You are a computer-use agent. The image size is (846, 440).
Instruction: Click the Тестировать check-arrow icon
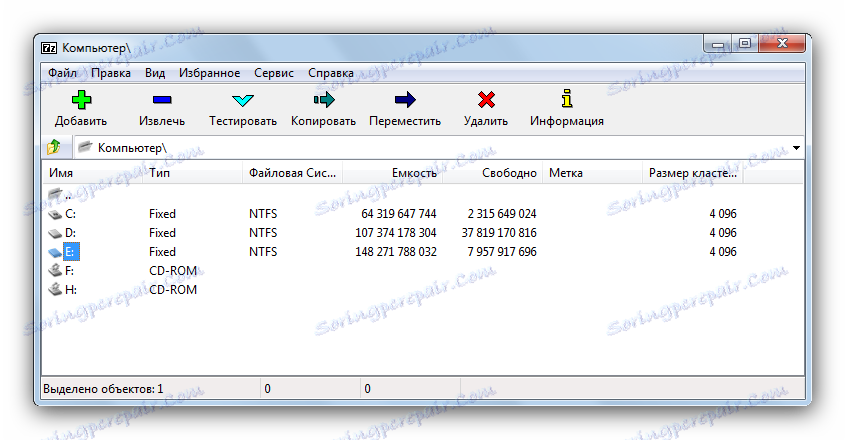tap(243, 100)
